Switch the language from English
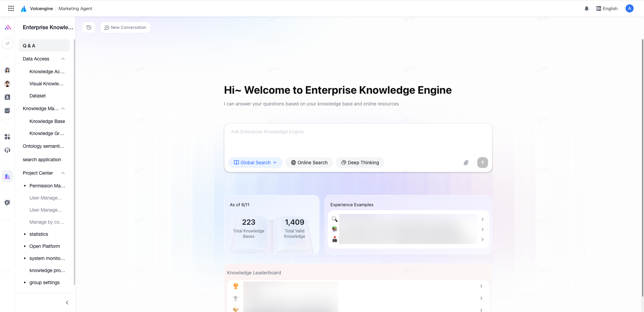This screenshot has height=312, width=644. click(x=607, y=9)
